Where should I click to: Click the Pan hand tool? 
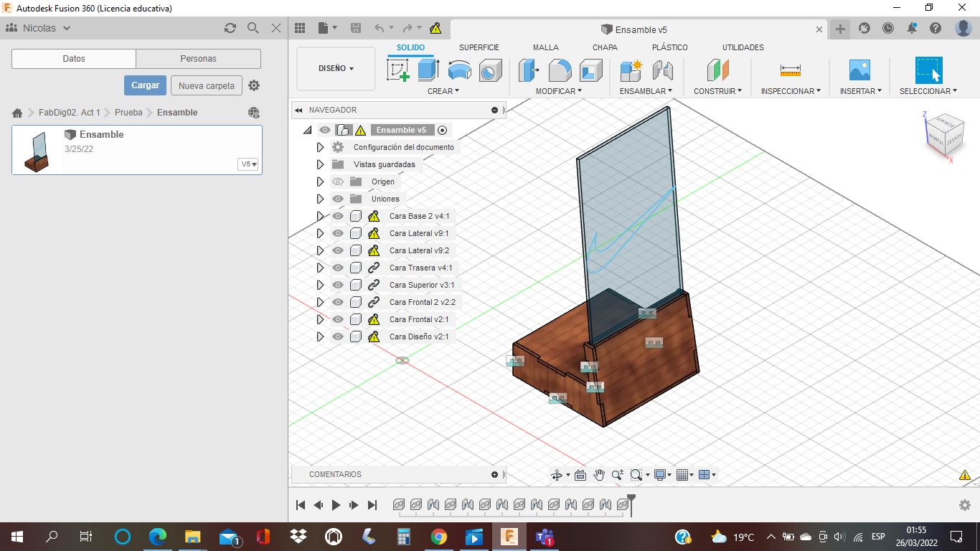click(599, 475)
